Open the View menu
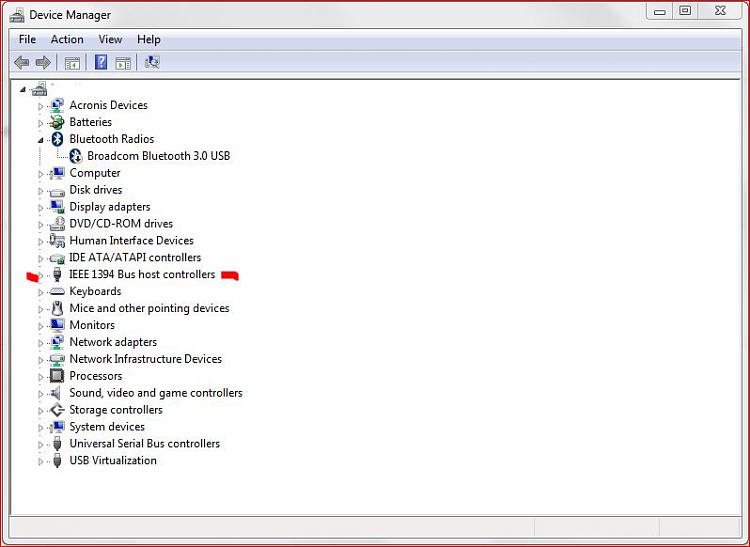The width and height of the screenshot is (750, 547). 110,39
